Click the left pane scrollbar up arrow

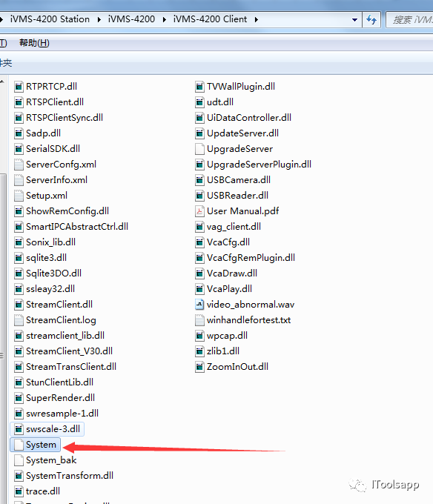(x=2, y=82)
